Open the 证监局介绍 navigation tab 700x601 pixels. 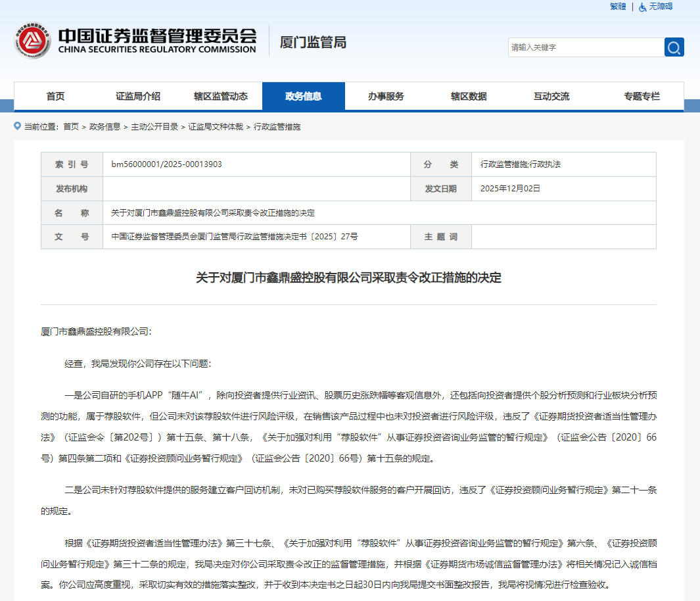pyautogui.click(x=138, y=96)
